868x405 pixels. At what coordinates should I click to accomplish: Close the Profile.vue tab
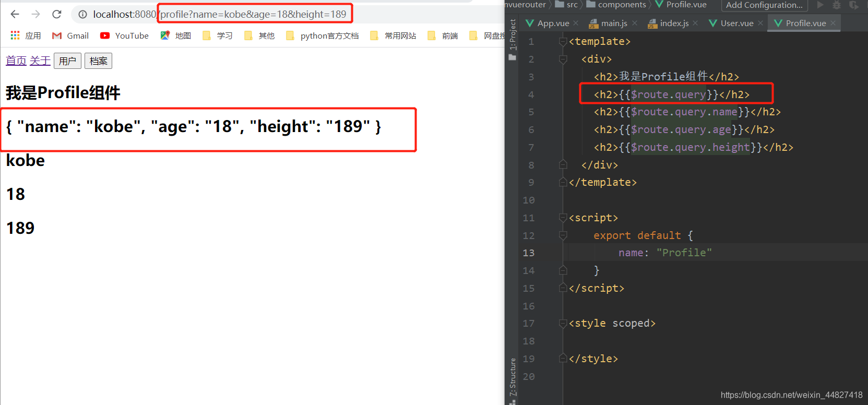click(x=833, y=23)
